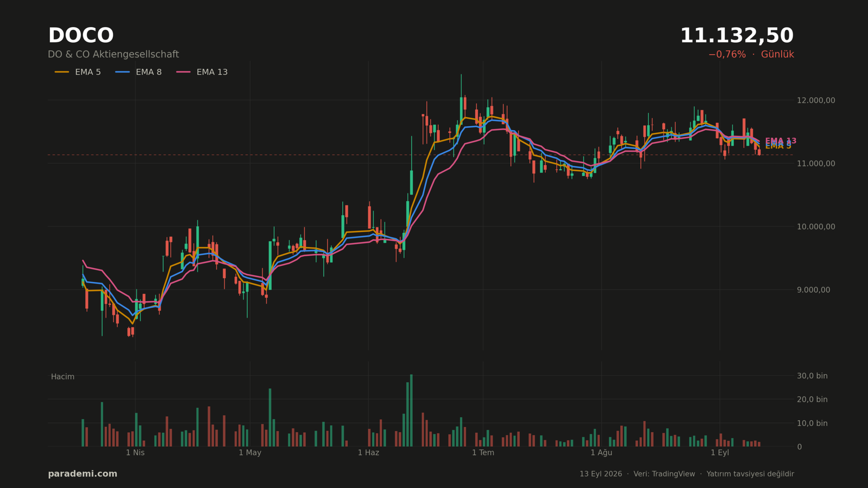868x488 pixels.
Task: Select the 1 Tem date axis label
Action: pos(483,453)
